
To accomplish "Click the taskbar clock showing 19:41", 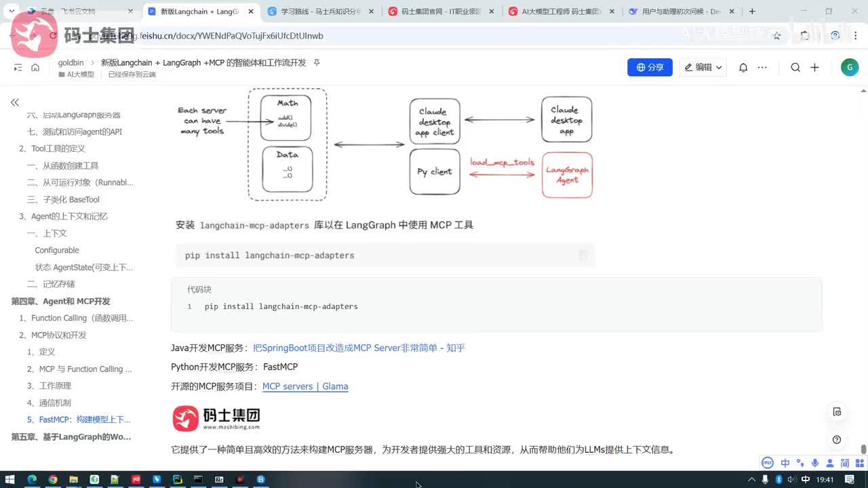I will point(825,480).
